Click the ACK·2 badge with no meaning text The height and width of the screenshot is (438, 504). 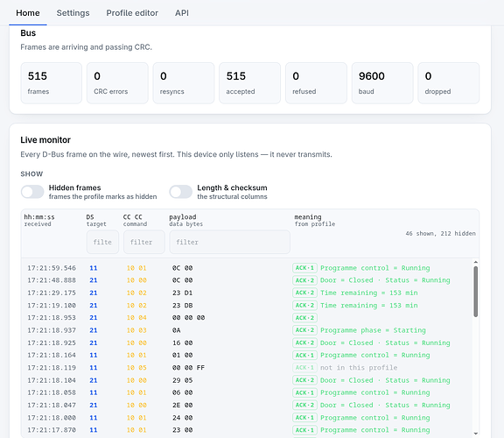tap(304, 318)
